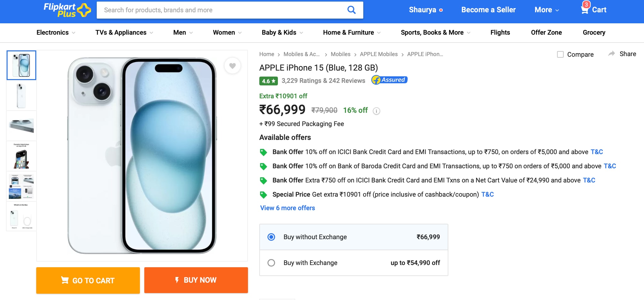644x300 pixels.
Task: Select Buy without Exchange option
Action: point(271,237)
